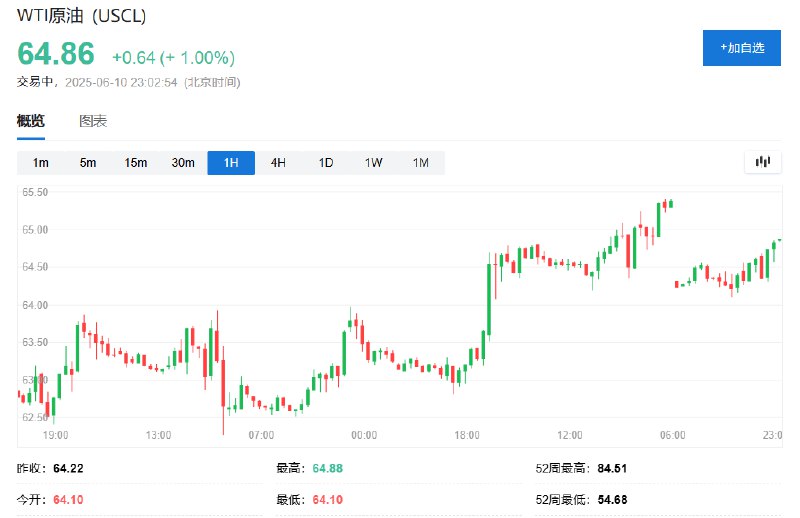The height and width of the screenshot is (518, 800).
Task: Click the 63.50 y-axis price label
Action: pos(35,342)
